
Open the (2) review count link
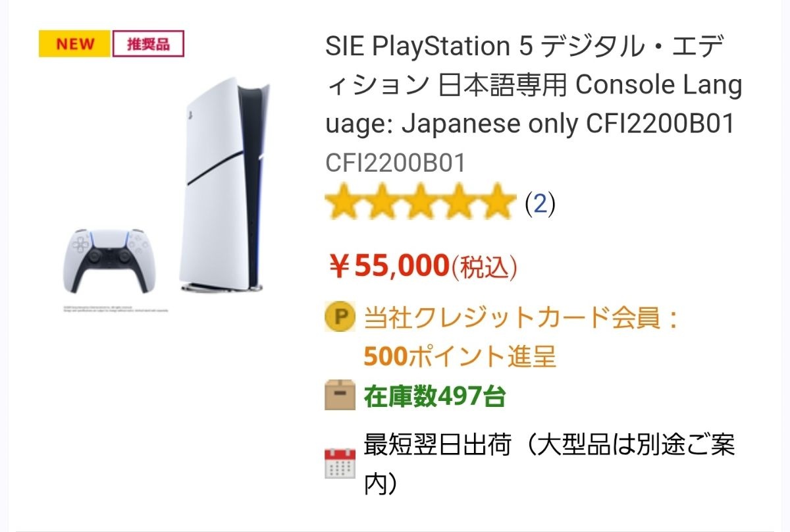(x=540, y=204)
